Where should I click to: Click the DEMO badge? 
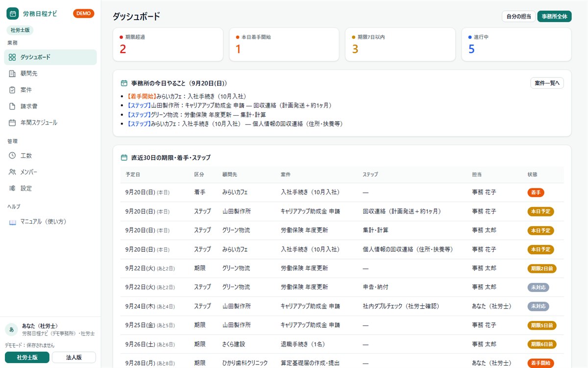(x=83, y=14)
